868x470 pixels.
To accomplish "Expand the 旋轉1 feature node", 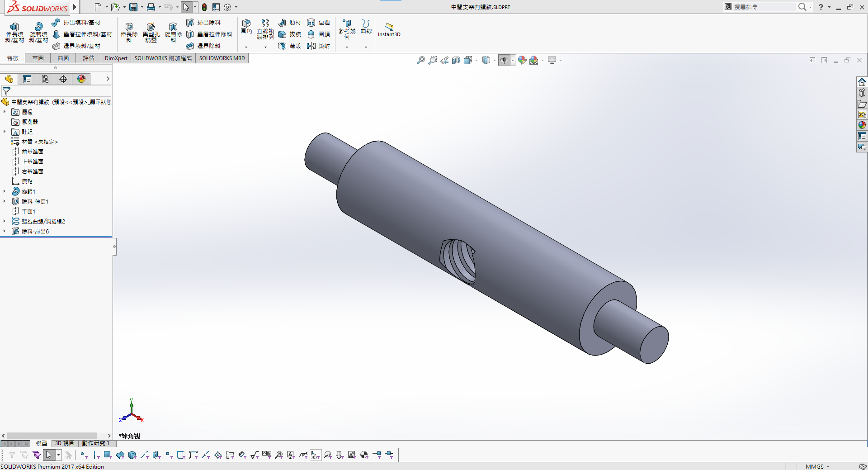I will click(x=5, y=191).
